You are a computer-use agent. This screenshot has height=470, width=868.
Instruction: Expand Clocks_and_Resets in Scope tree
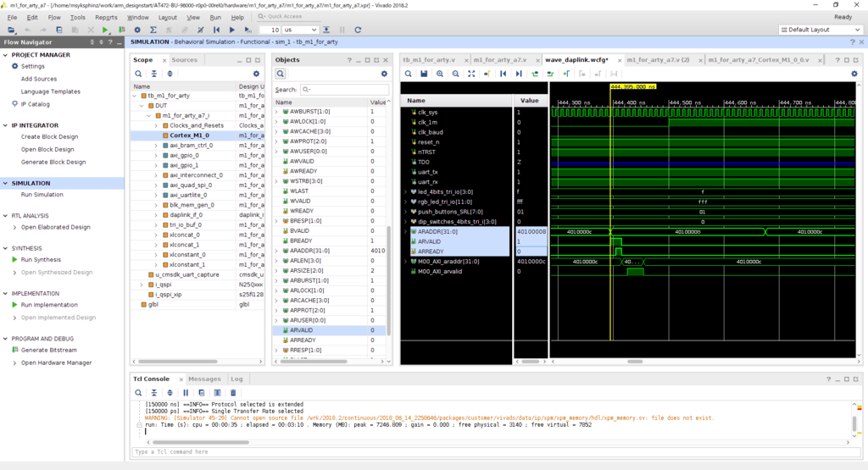click(156, 125)
